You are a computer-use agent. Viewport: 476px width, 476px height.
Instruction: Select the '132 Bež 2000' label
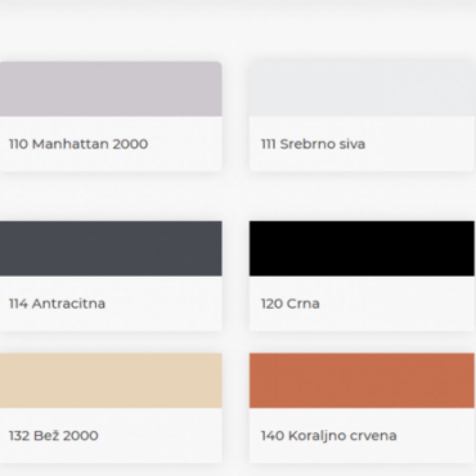click(x=54, y=436)
